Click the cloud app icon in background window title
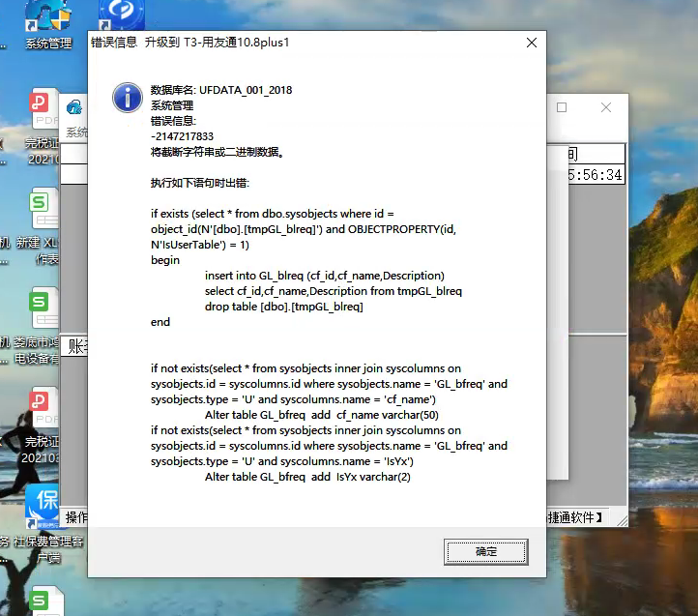698x616 pixels. (x=74, y=107)
